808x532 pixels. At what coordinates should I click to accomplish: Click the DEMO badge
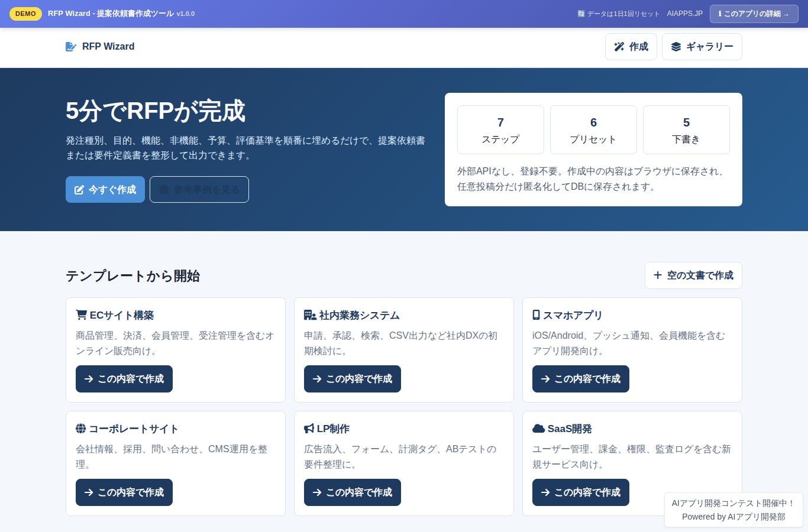[x=25, y=14]
